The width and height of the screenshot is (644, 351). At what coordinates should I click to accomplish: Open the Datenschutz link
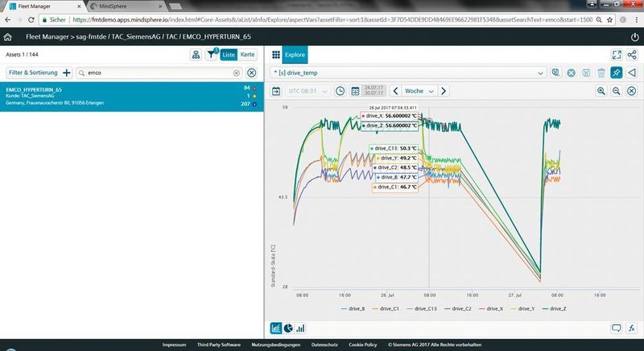click(324, 345)
